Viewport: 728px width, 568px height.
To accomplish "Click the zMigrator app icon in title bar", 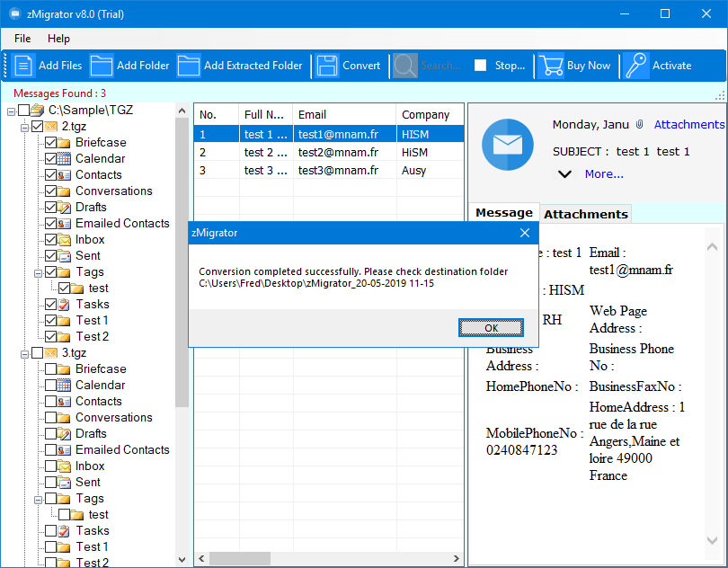I will (x=15, y=14).
